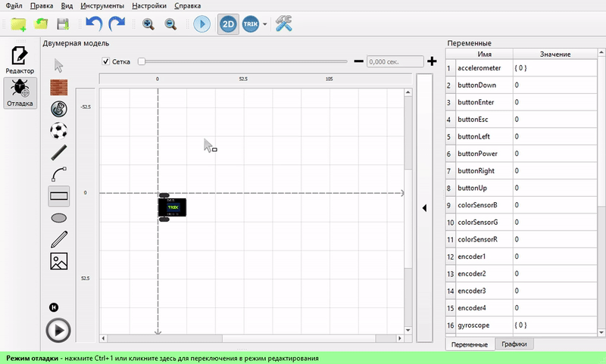Click the new project folder icon
Screen dimensions: 606x364
[x=18, y=24]
